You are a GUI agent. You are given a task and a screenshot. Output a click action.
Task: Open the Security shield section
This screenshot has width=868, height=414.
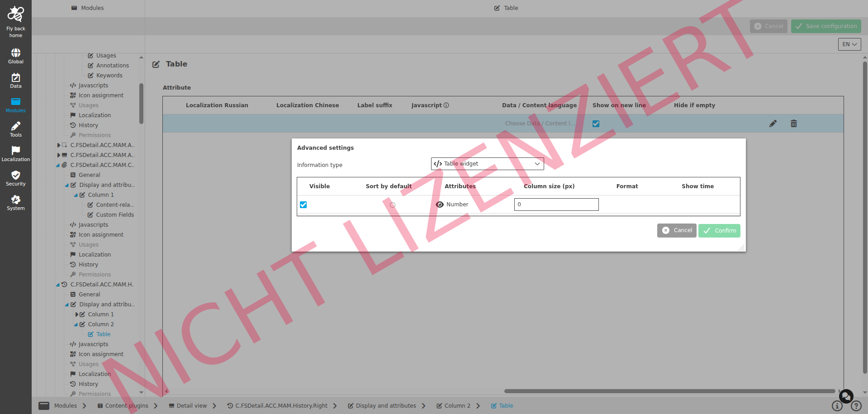[15, 178]
